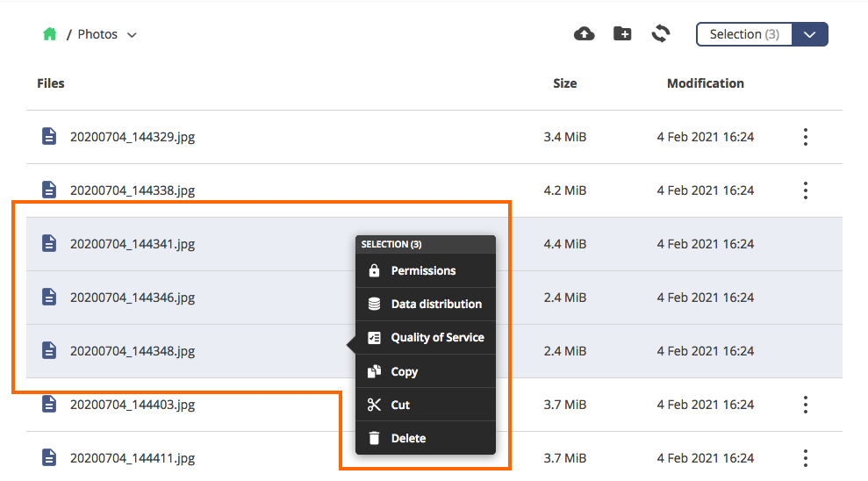The image size is (868, 481).
Task: Choose Permissions from the selection menu
Action: click(425, 270)
